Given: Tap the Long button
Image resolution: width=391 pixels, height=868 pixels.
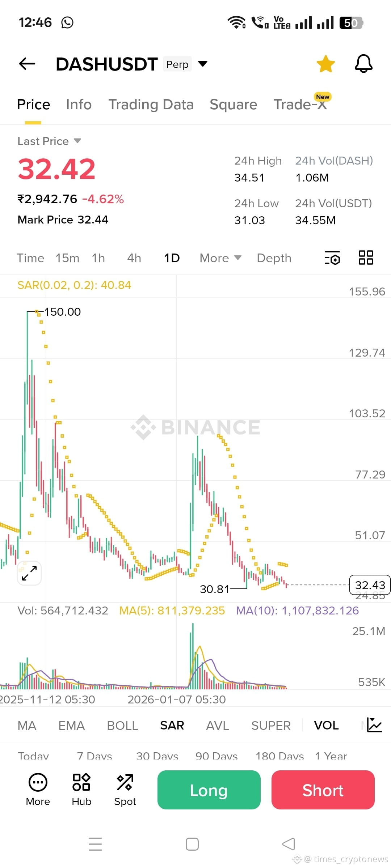Looking at the screenshot, I should click(209, 790).
